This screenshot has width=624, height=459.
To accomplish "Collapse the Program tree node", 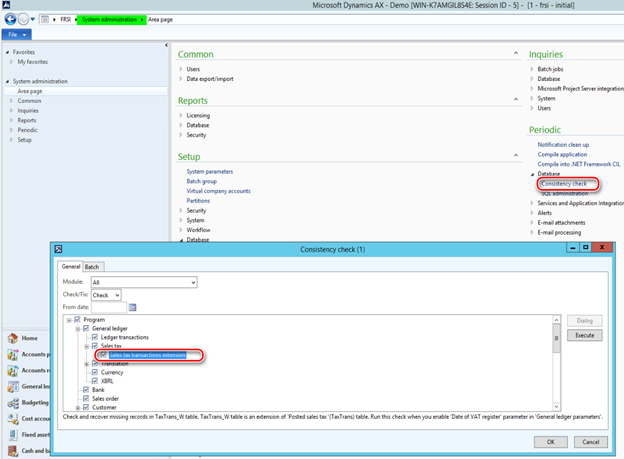I will coord(69,320).
